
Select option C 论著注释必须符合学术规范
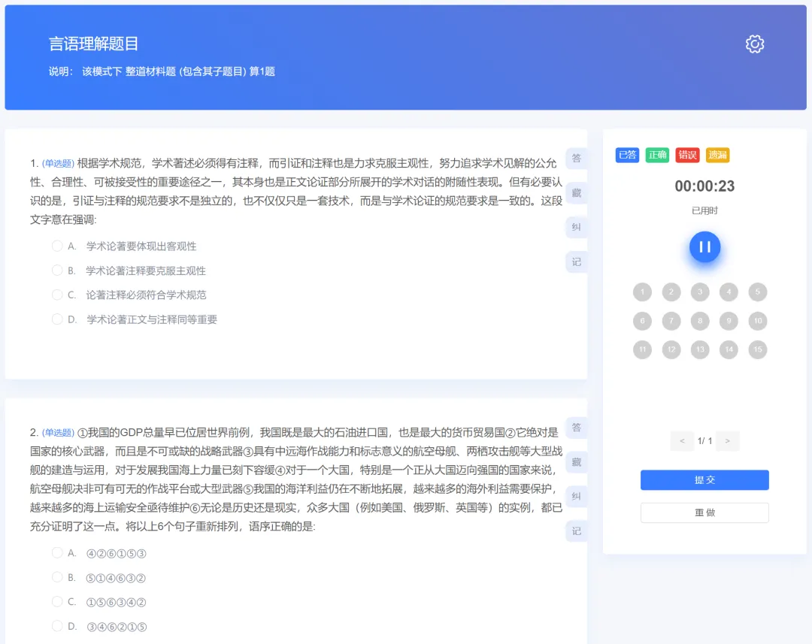click(x=129, y=295)
